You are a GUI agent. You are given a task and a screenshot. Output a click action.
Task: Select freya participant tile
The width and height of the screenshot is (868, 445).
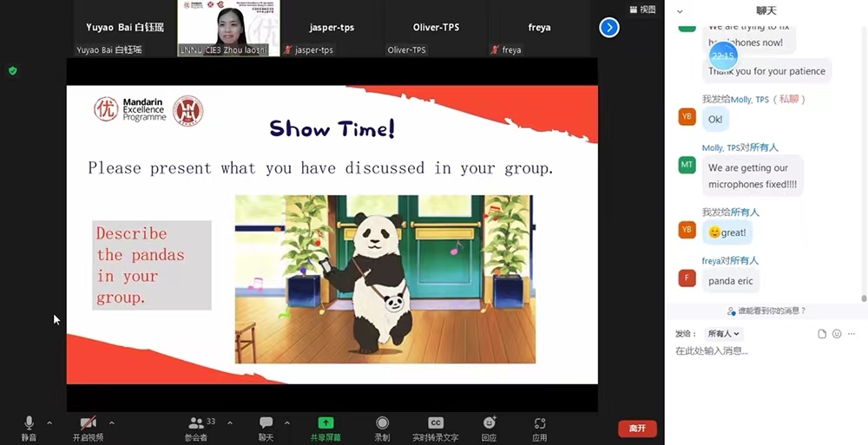pyautogui.click(x=539, y=29)
